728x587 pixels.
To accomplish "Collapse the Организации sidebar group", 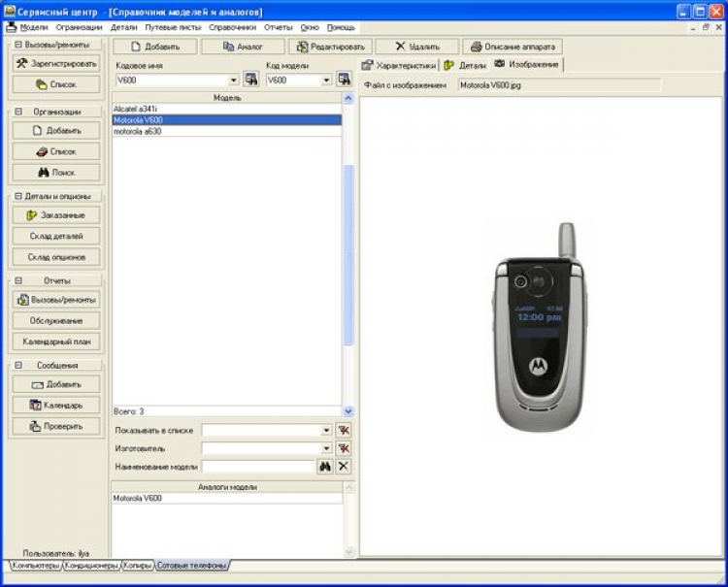I will (18, 112).
